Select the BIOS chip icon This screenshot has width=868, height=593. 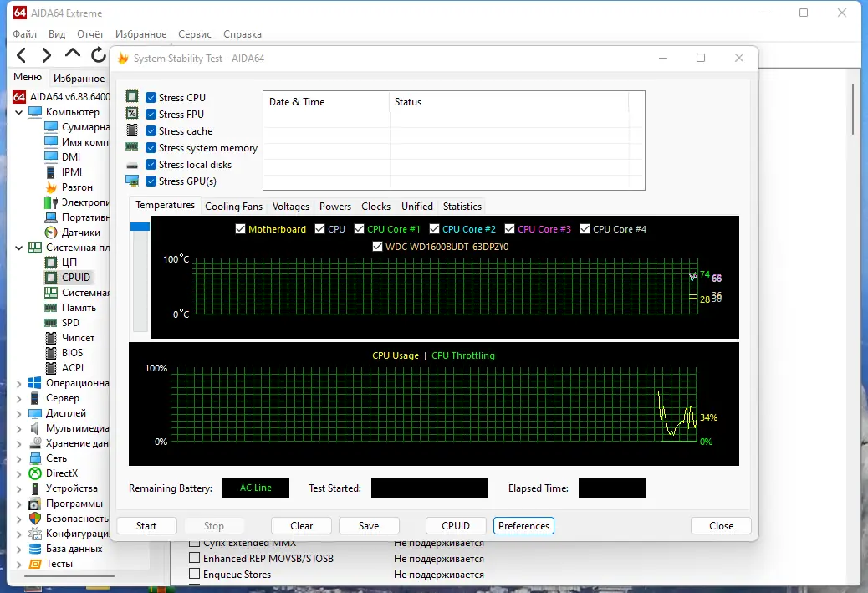[51, 353]
